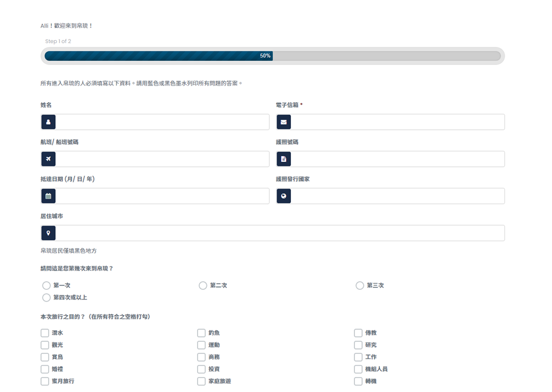Image resolution: width=552 pixels, height=392 pixels.
Task: Select the 第四次或以上 radio option
Action: point(46,298)
